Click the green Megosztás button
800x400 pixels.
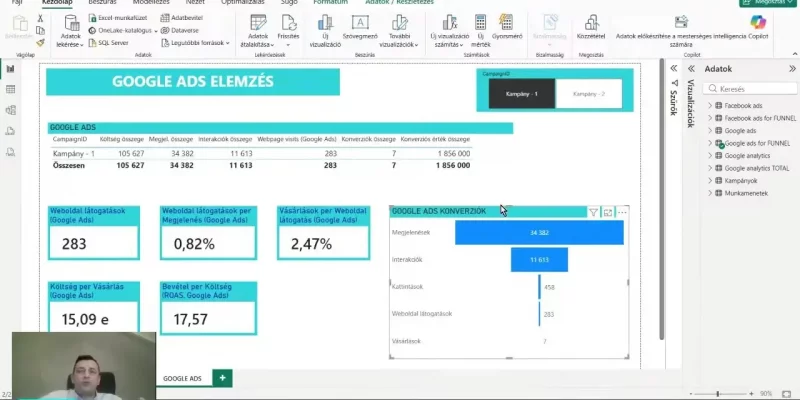point(768,3)
